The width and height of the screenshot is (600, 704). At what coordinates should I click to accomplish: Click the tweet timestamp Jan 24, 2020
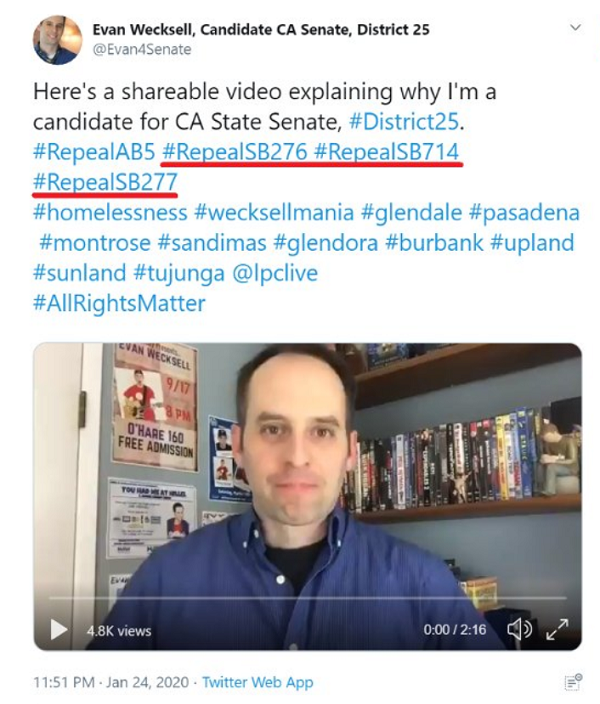147,682
